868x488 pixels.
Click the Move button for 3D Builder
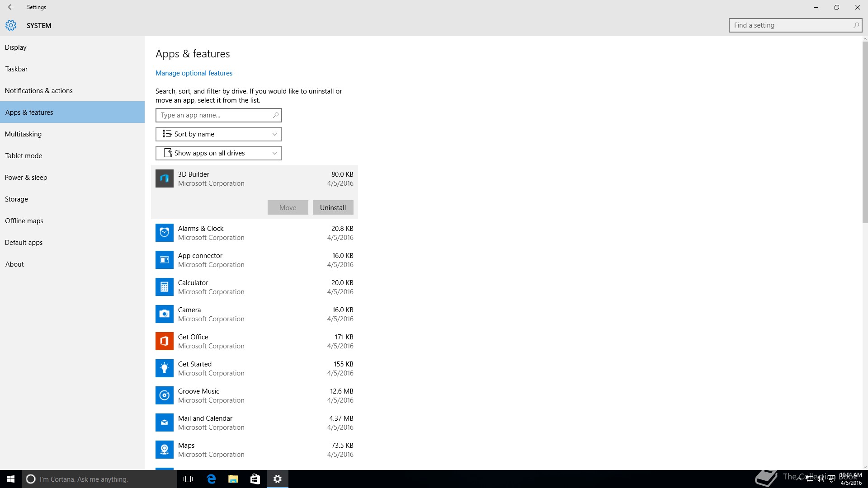tap(288, 207)
